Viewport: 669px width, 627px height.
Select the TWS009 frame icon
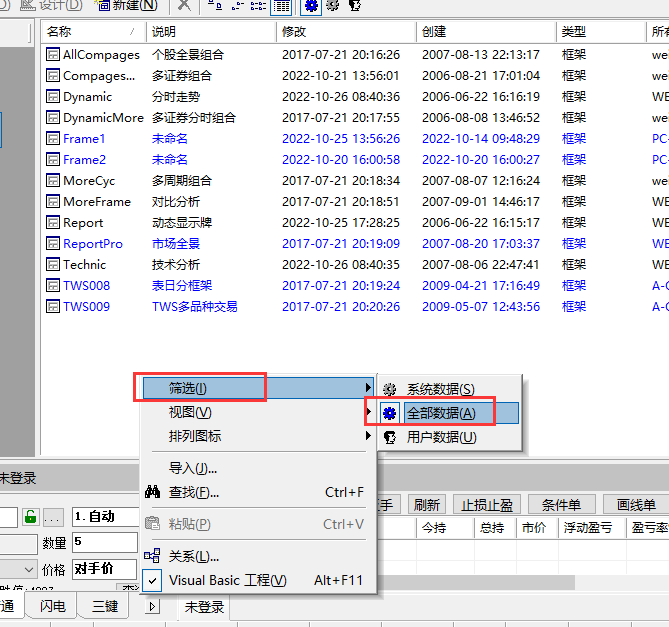(x=52, y=306)
